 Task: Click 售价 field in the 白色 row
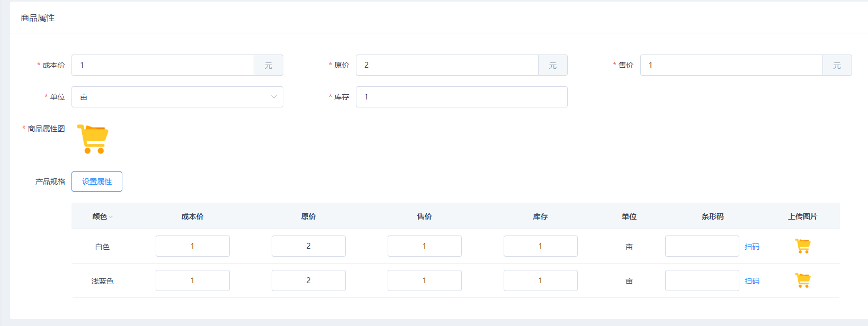pos(424,246)
